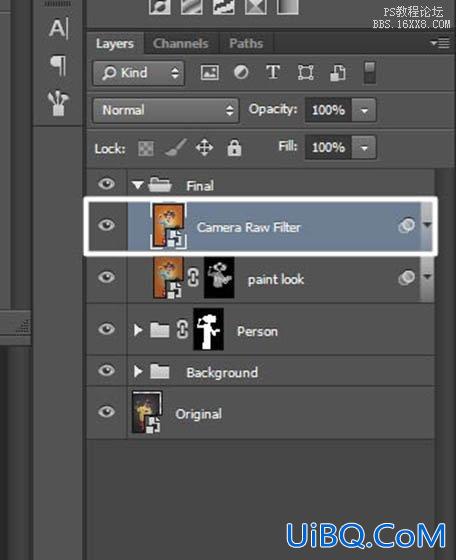Click mask link icon on paint look layer
Viewport: 456px width, 560px height.
click(193, 278)
